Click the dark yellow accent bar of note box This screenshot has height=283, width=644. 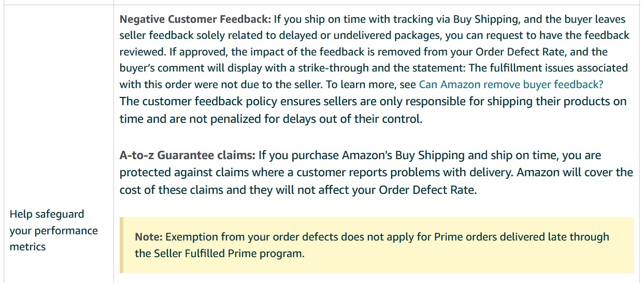[x=122, y=245]
